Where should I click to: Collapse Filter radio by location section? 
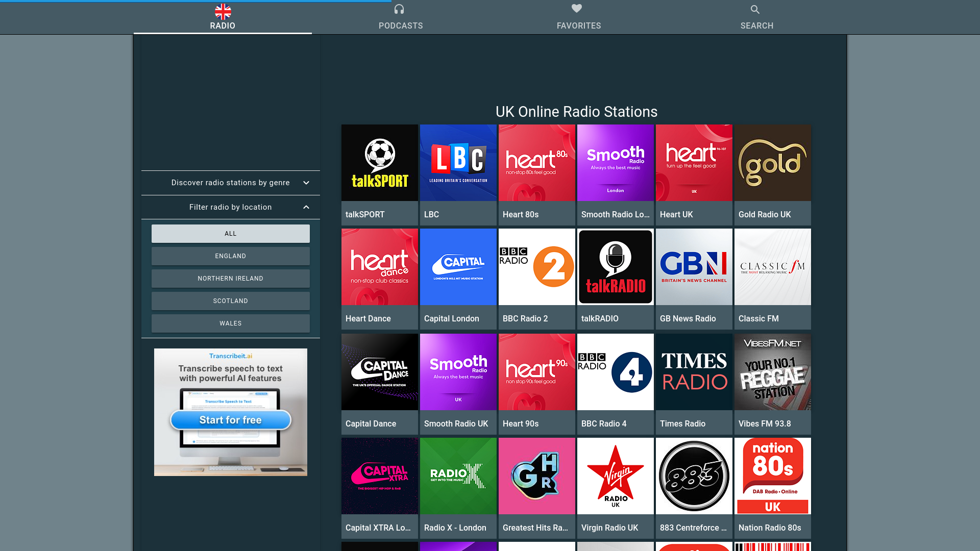(x=231, y=207)
